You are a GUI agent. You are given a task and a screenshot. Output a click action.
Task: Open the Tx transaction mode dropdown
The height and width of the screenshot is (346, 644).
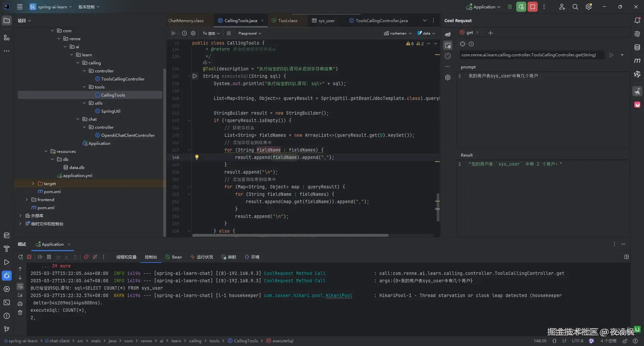click(211, 33)
